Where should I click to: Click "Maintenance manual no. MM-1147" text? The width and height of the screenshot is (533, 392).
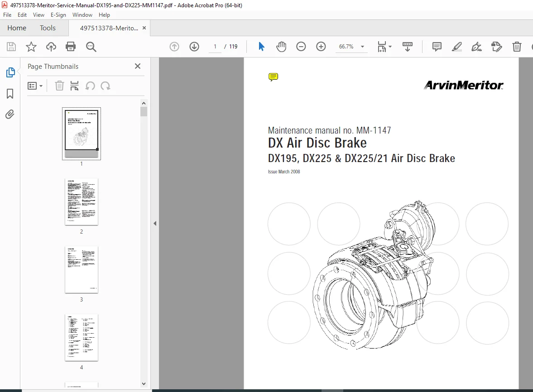(x=329, y=130)
